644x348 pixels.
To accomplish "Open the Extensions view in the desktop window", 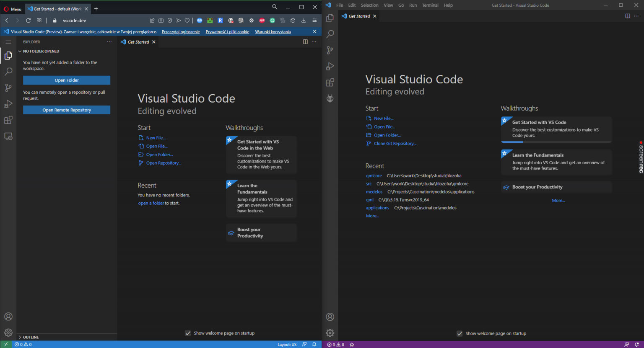I will (x=330, y=82).
